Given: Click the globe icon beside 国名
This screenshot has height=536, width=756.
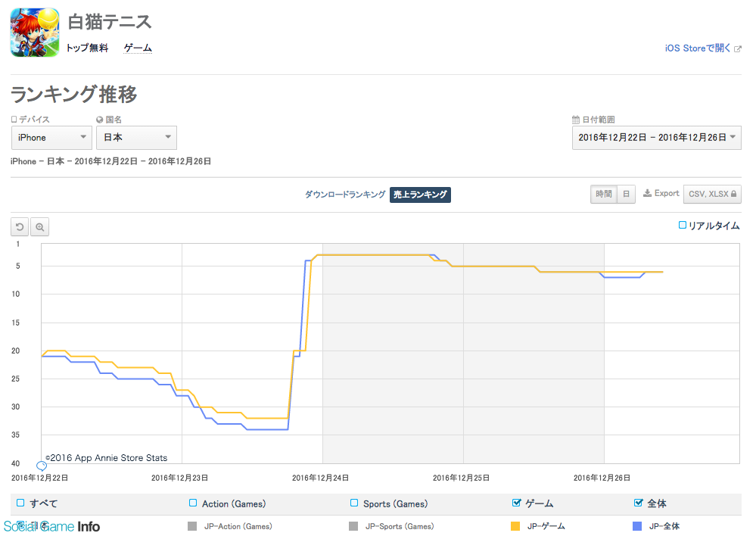Looking at the screenshot, I should (100, 120).
